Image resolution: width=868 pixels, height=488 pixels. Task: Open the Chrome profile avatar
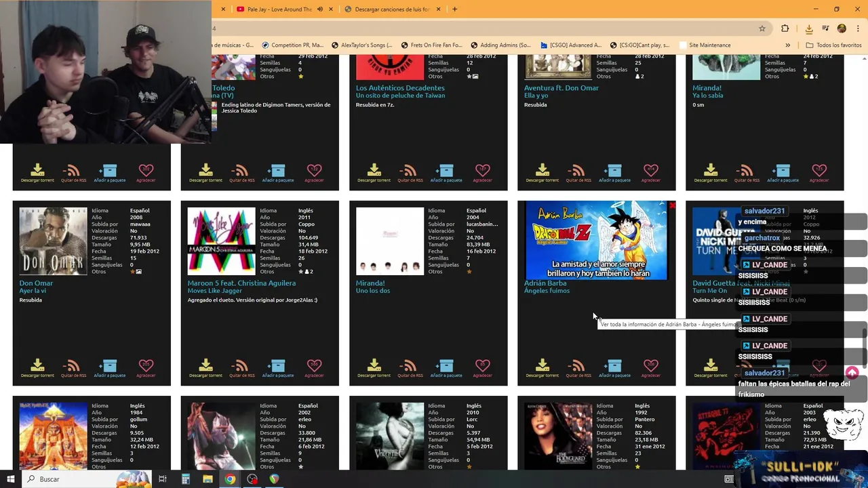pos(842,28)
